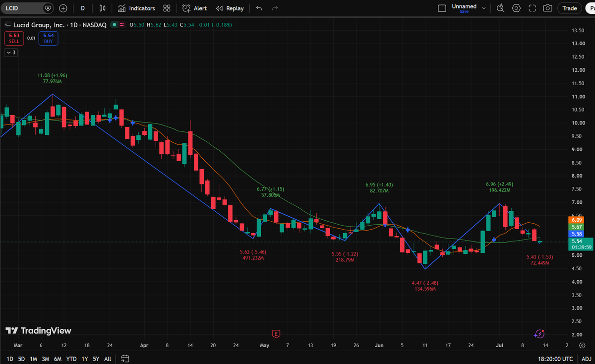Click the 11.08 (+1.96) peak annotation
The image size is (595, 364).
click(52, 75)
